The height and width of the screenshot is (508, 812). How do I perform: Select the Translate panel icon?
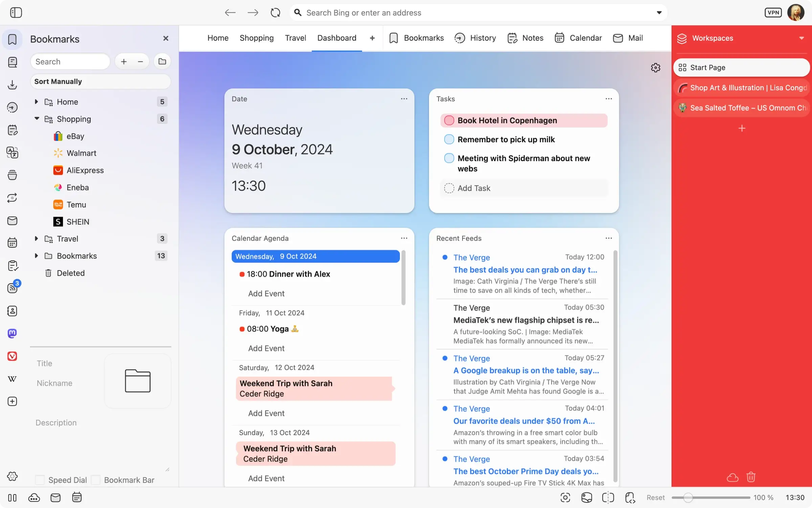point(12,152)
